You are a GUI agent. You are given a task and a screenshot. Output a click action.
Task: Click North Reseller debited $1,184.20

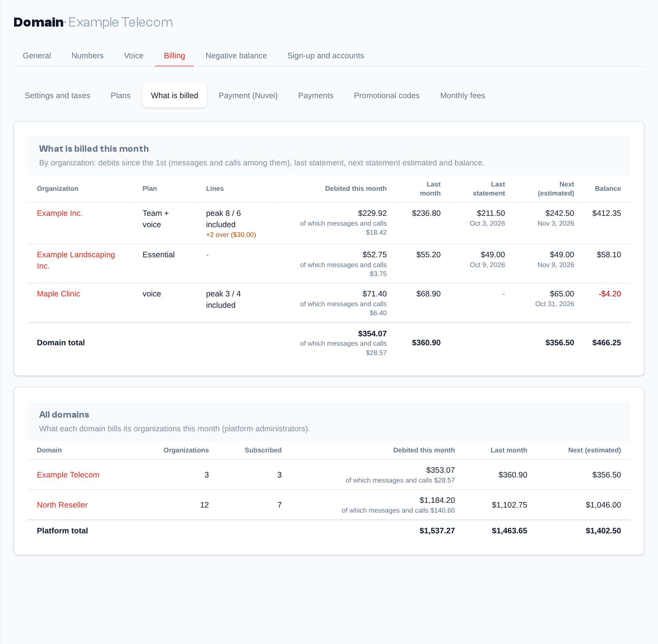[x=437, y=500]
